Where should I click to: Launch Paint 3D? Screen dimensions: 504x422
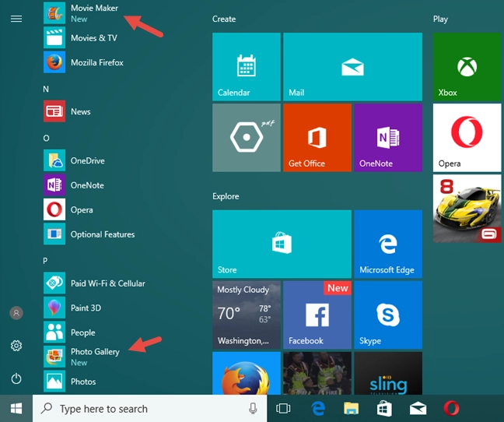(x=72, y=308)
